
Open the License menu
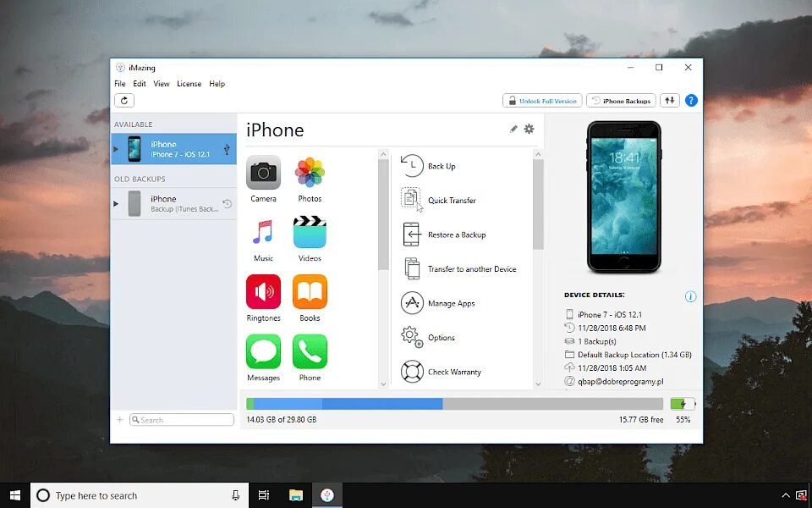[x=189, y=84]
